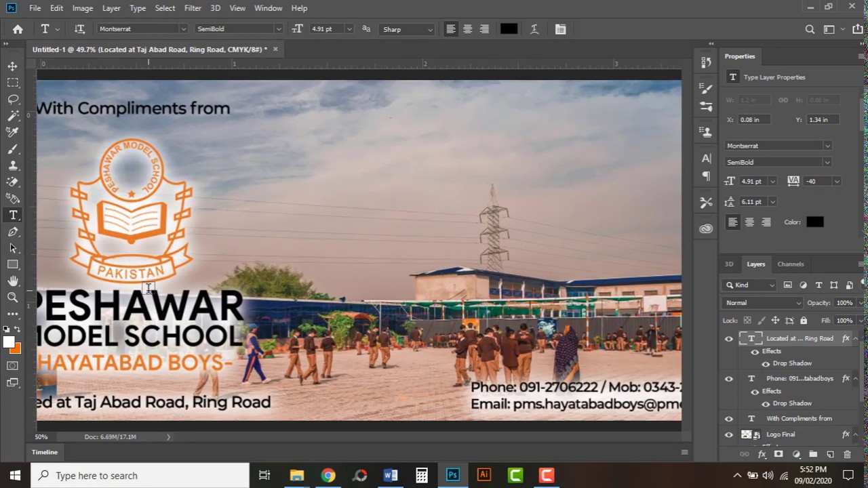Select the Paint Bucket tool
This screenshot has height=488, width=868.
pos(13,199)
